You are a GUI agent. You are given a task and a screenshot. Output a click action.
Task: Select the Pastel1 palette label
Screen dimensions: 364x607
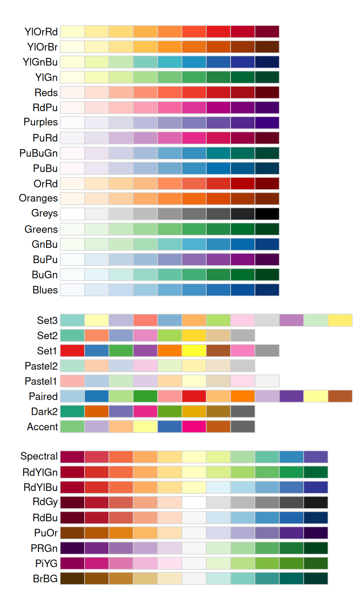point(41,381)
